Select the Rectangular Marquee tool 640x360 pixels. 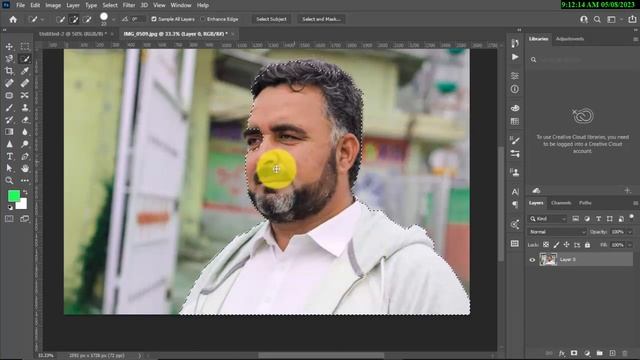coord(25,47)
